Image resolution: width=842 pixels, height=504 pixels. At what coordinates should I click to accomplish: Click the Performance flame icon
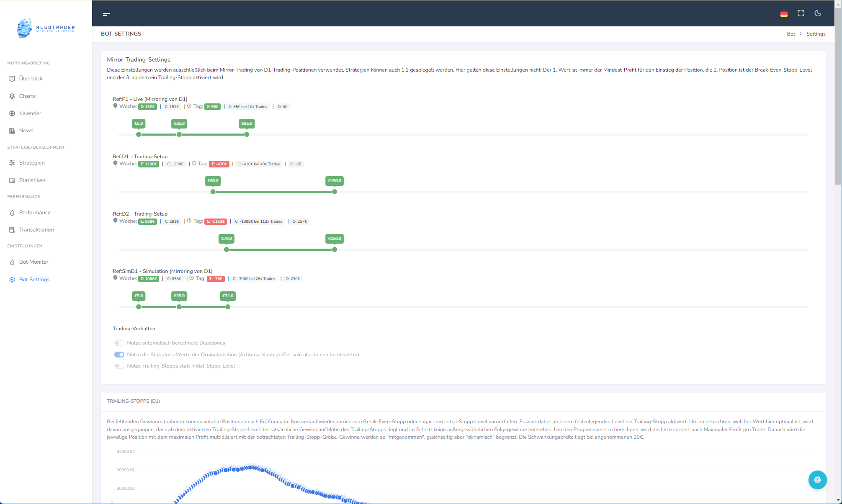point(12,213)
